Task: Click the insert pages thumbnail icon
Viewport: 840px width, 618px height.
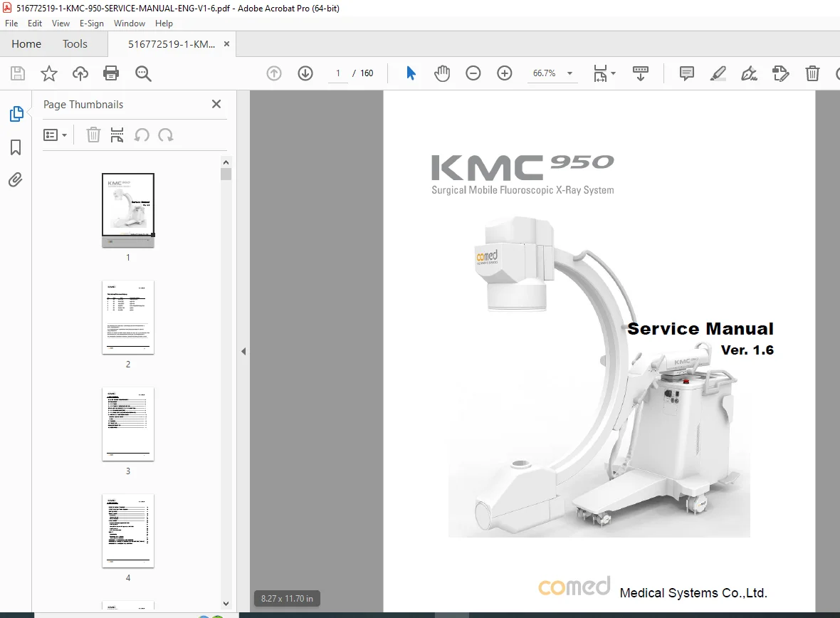Action: 117,135
